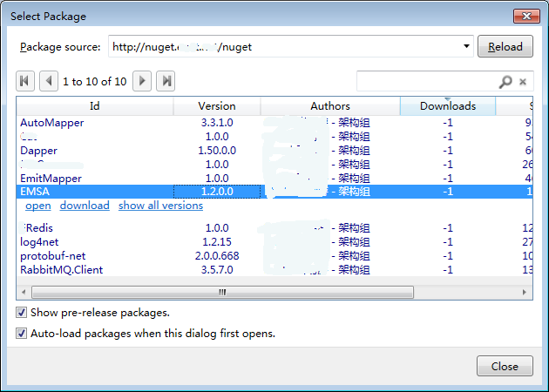The width and height of the screenshot is (549, 392).
Task: Click the scrollbar right arrow
Action: coord(524,292)
